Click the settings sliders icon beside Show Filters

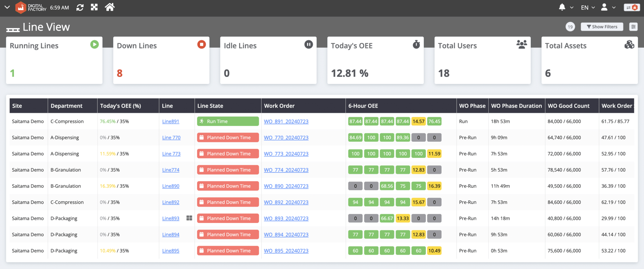point(633,27)
